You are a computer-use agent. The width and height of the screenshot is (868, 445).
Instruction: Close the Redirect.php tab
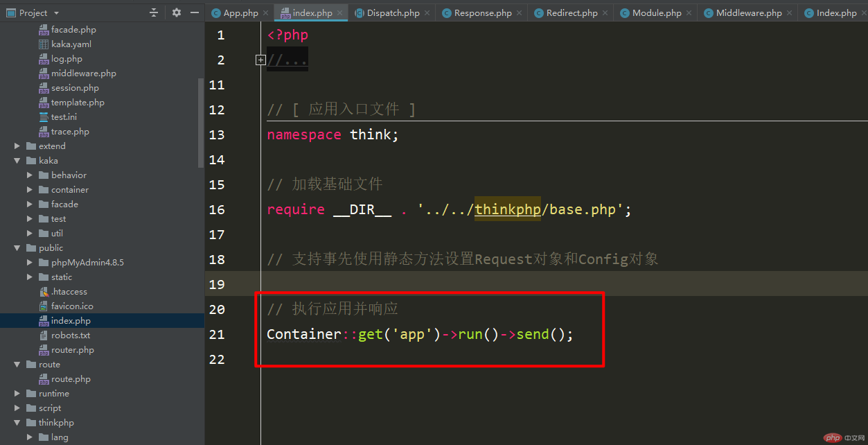pos(605,13)
